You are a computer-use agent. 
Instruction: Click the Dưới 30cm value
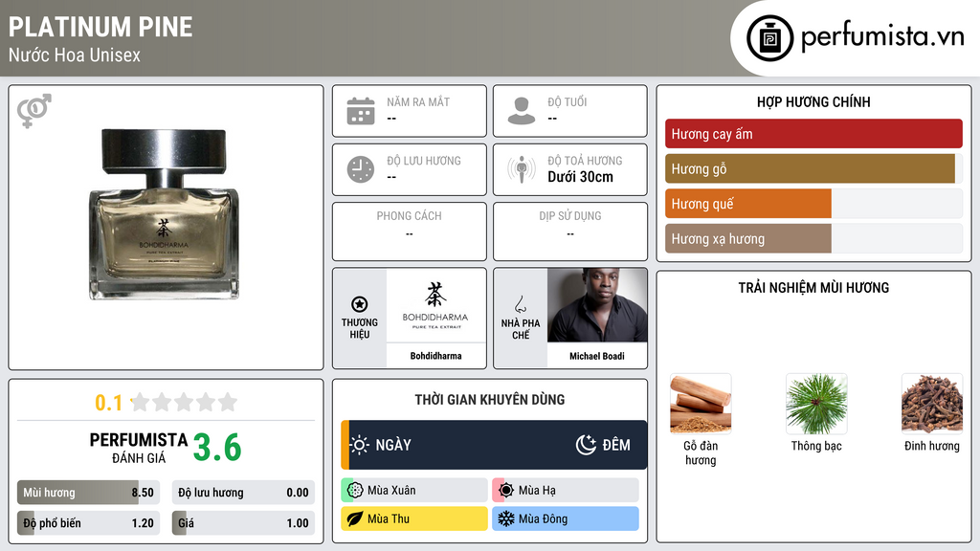580,177
